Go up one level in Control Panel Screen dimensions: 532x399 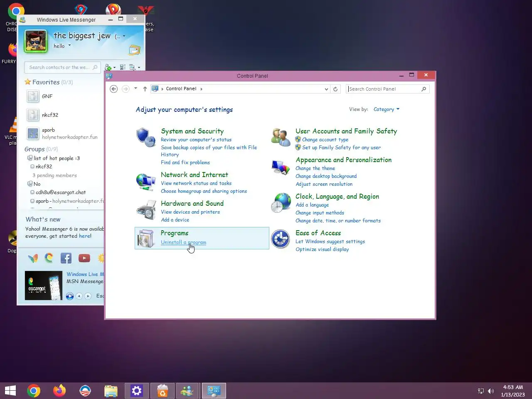point(145,89)
